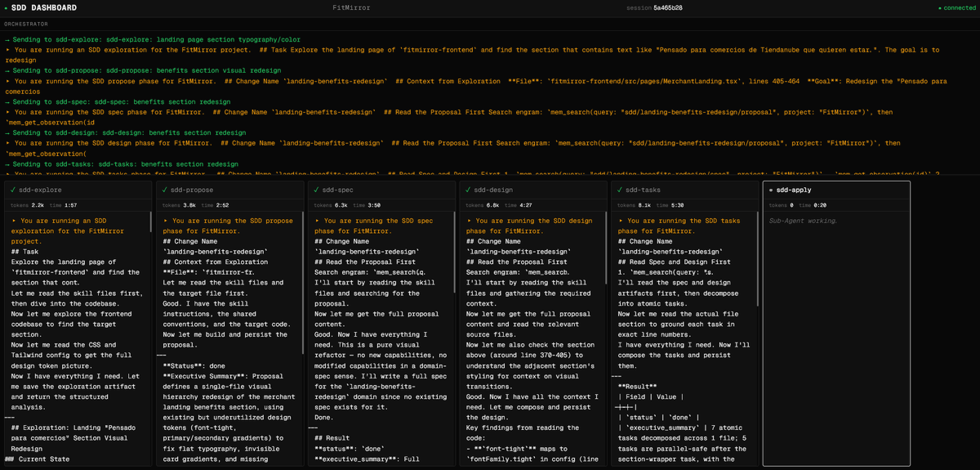
Task: Click 'tokens 8.1k' stat on sdd-tasks
Action: (633, 205)
